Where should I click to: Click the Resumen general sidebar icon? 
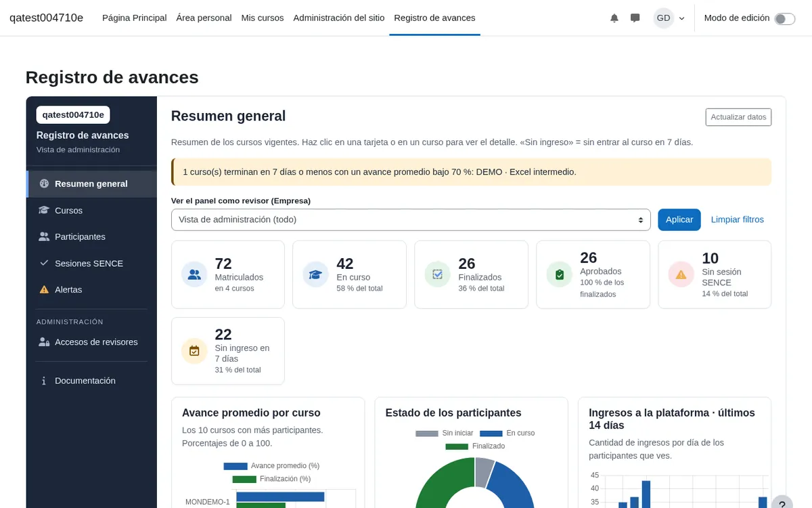[44, 184]
